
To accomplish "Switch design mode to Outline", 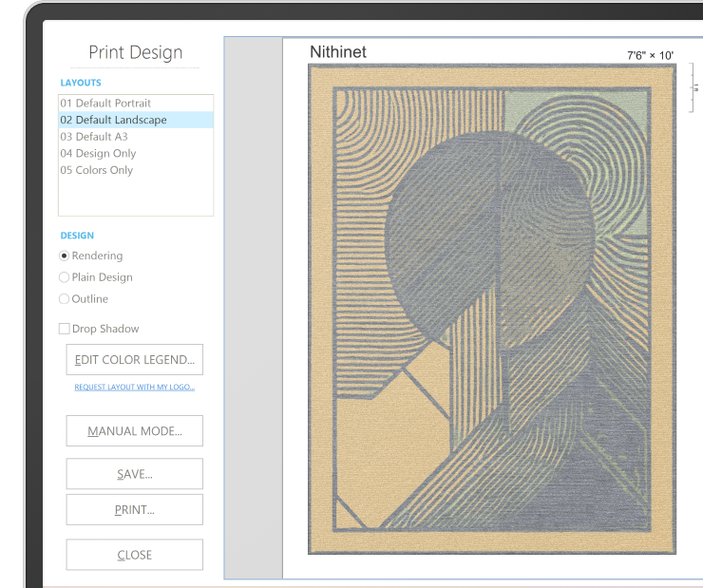I will pyautogui.click(x=65, y=299).
